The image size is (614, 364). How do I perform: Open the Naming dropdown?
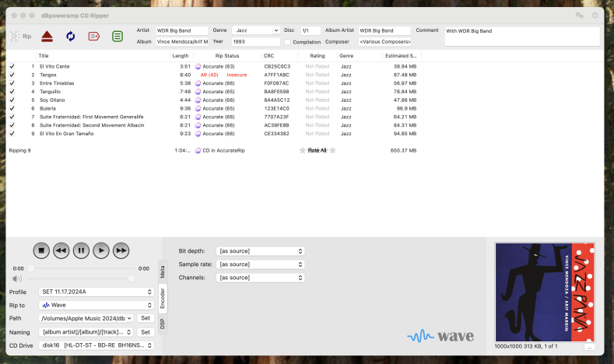(x=86, y=332)
